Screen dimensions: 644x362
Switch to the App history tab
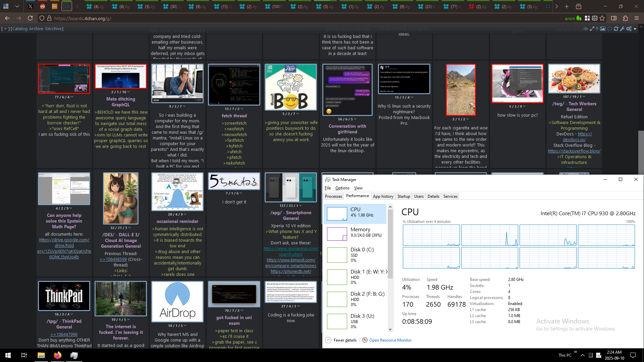383,196
